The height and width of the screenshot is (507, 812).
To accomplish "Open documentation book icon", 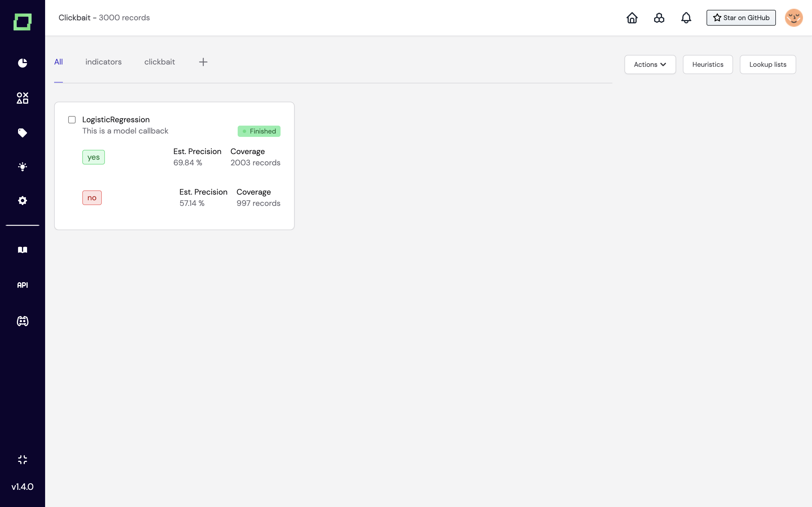I will [x=23, y=250].
